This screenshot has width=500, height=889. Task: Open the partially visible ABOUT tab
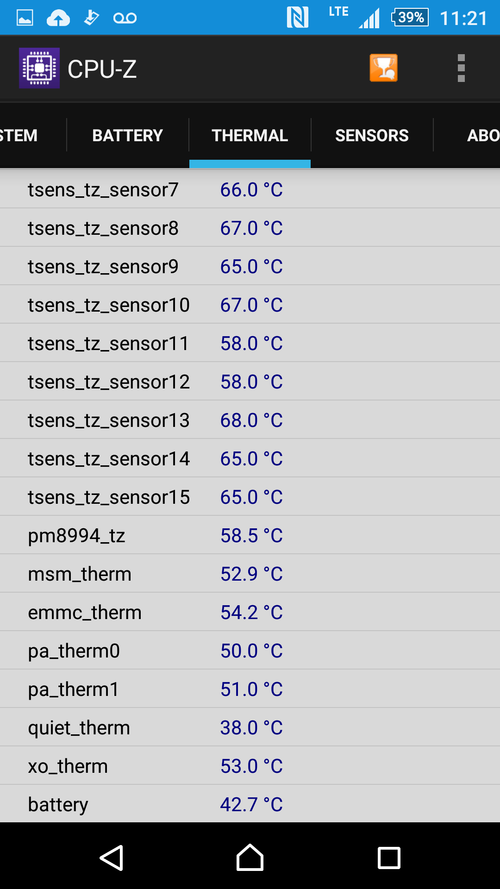pyautogui.click(x=467, y=135)
